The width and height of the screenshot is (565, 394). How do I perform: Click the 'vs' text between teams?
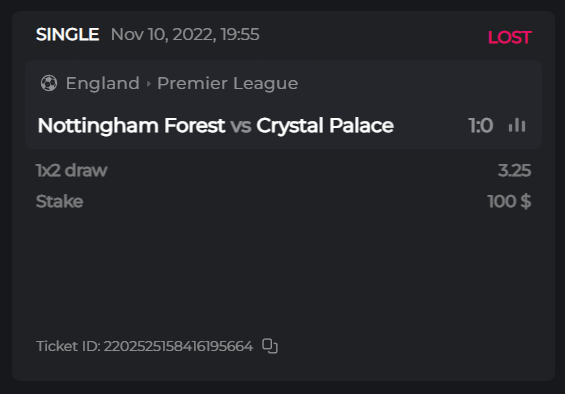(241, 126)
